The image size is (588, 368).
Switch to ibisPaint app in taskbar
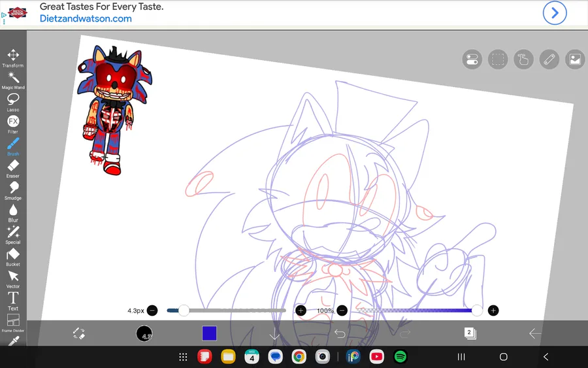pyautogui.click(x=353, y=357)
